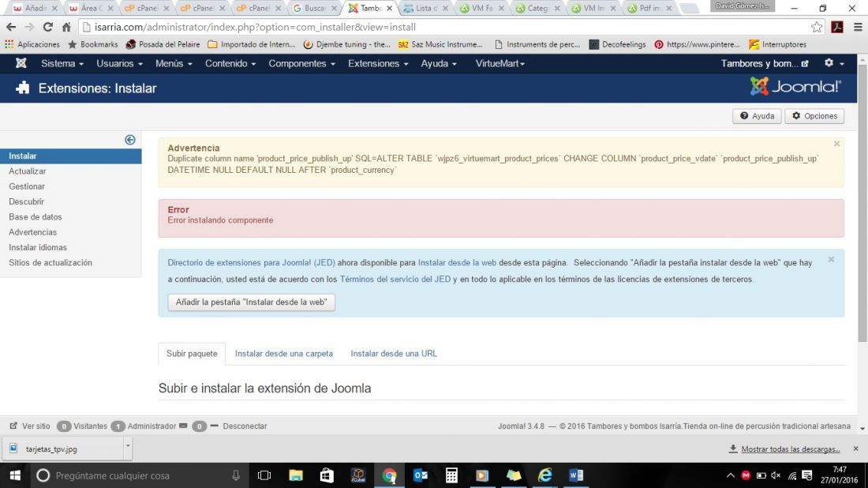Viewport: 868px width, 488px height.
Task: Dismiss the blue JED info message
Action: [831, 259]
